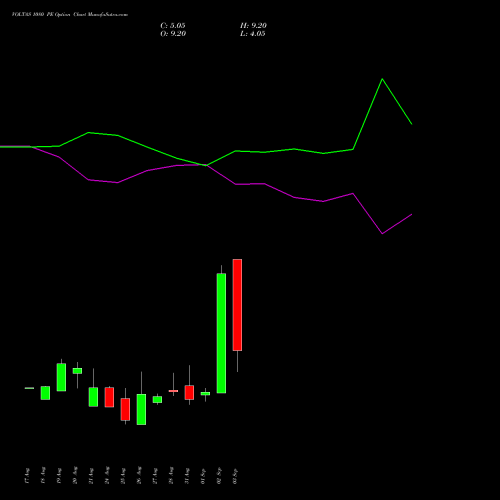Click the 03 Sep date label
Viewport: 500px width, 500px height.
(235, 476)
